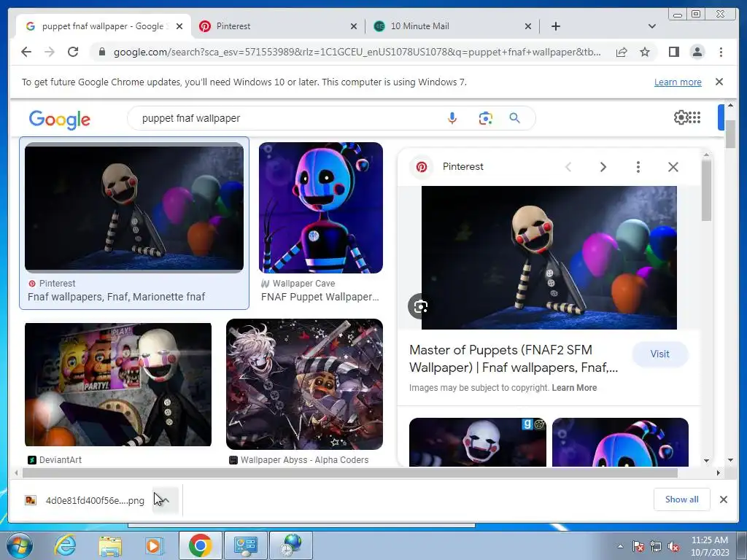The height and width of the screenshot is (560, 747).
Task: Click the Fnaf wallpapers, Fnaf, Marionette fnaf caption
Action: click(116, 297)
